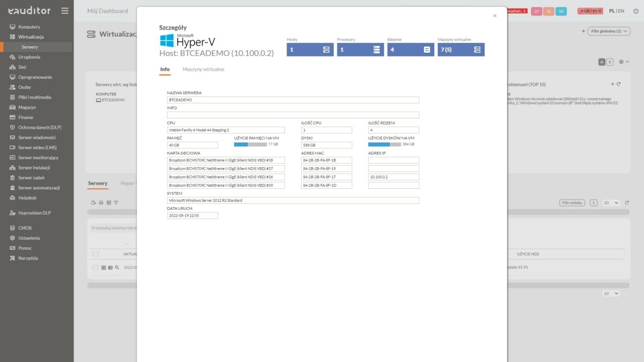Click the Hosty counter tile icon
644x362 pixels.
[326, 49]
